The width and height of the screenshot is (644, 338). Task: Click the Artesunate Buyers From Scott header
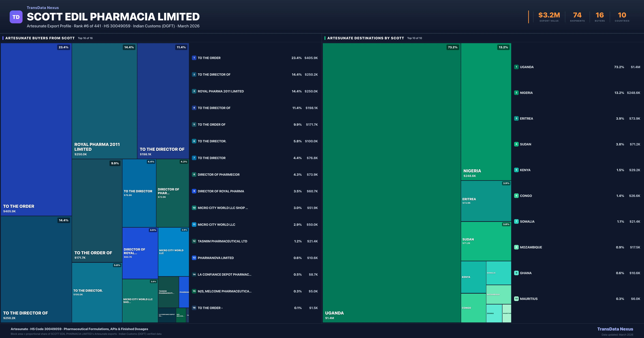[x=40, y=38]
